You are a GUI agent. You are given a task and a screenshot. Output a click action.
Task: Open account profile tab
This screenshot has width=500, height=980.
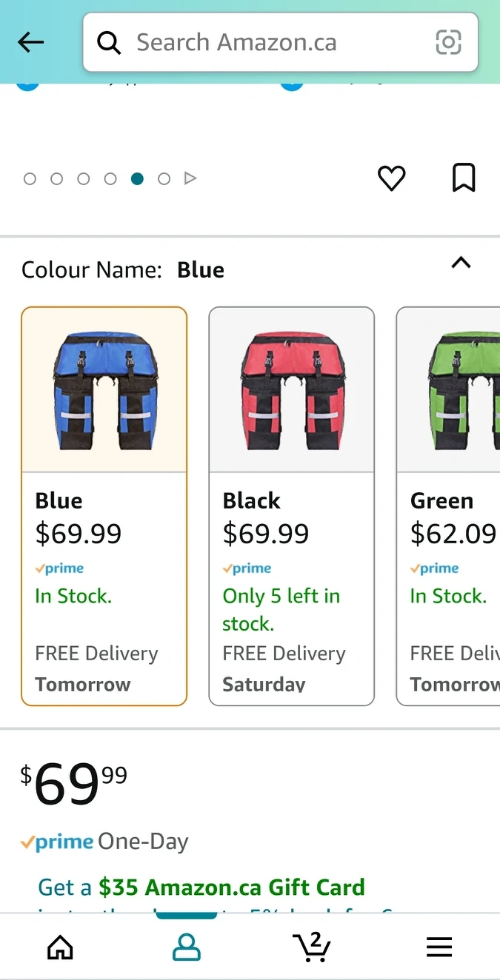point(186,947)
